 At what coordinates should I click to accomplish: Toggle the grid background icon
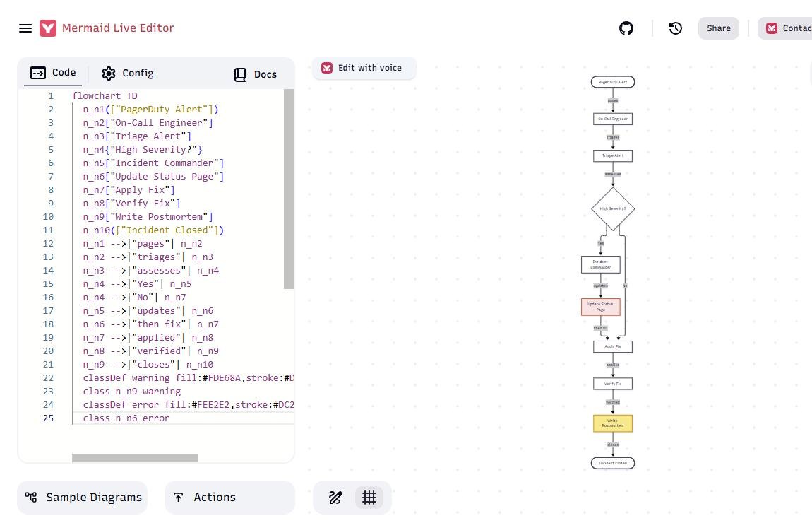click(369, 498)
